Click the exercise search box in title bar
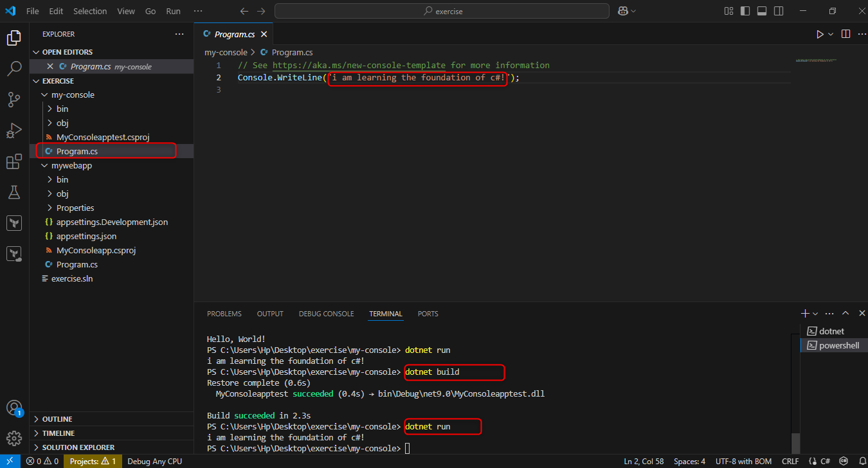The image size is (868, 468). (442, 11)
